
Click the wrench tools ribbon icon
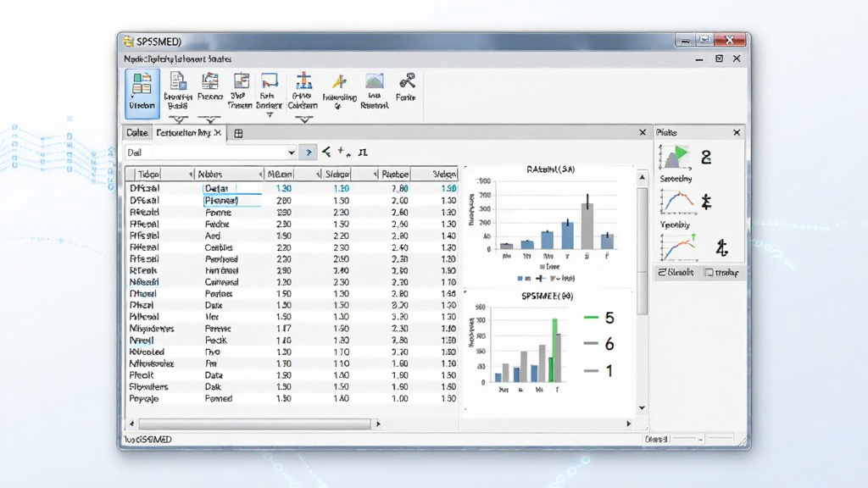(407, 81)
